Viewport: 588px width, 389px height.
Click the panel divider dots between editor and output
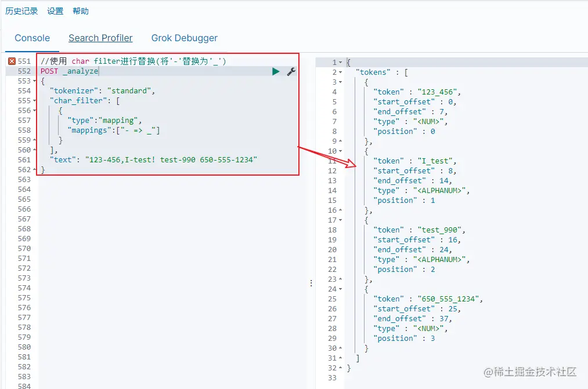[x=311, y=283]
